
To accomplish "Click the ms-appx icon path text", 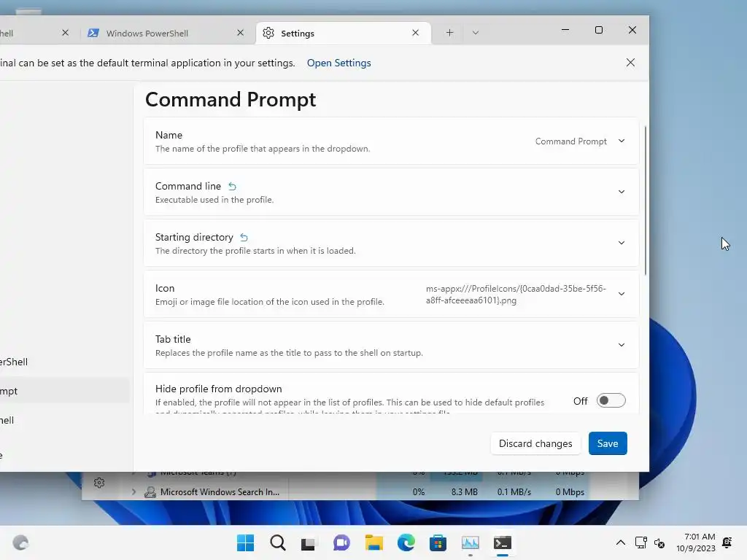I will tap(516, 295).
